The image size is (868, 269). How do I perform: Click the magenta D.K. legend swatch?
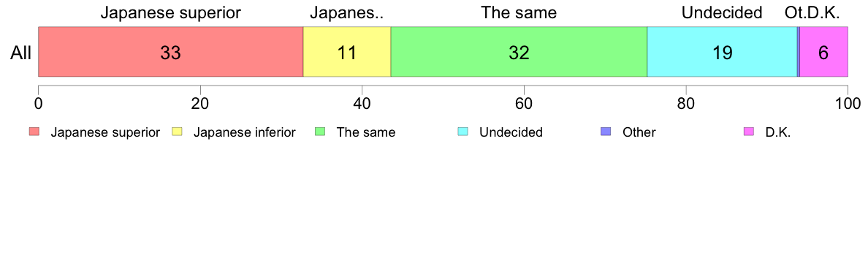748,132
